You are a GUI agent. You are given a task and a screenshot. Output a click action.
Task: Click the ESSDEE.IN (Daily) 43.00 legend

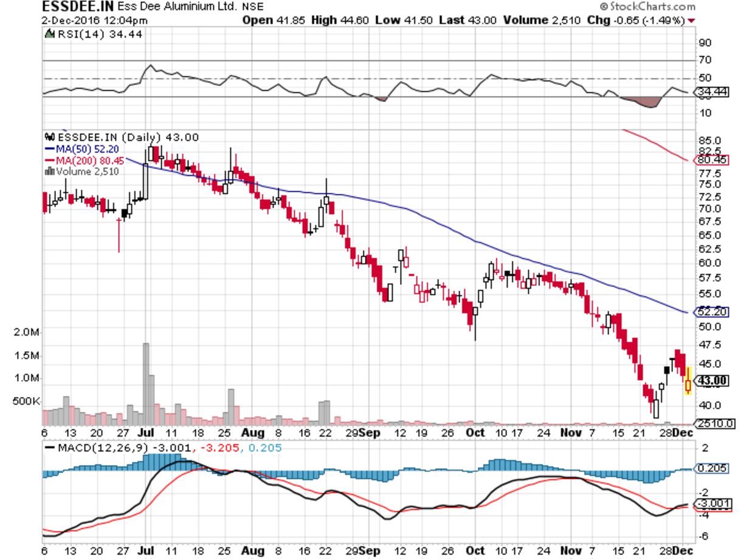127,137
